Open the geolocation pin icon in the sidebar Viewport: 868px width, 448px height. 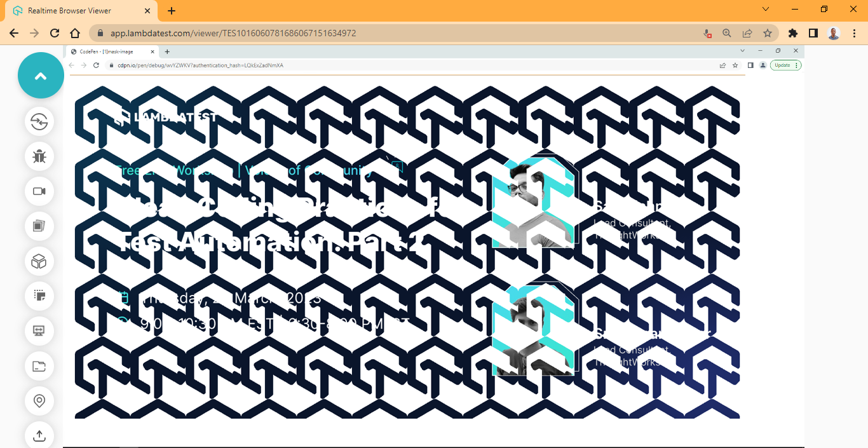click(x=39, y=401)
